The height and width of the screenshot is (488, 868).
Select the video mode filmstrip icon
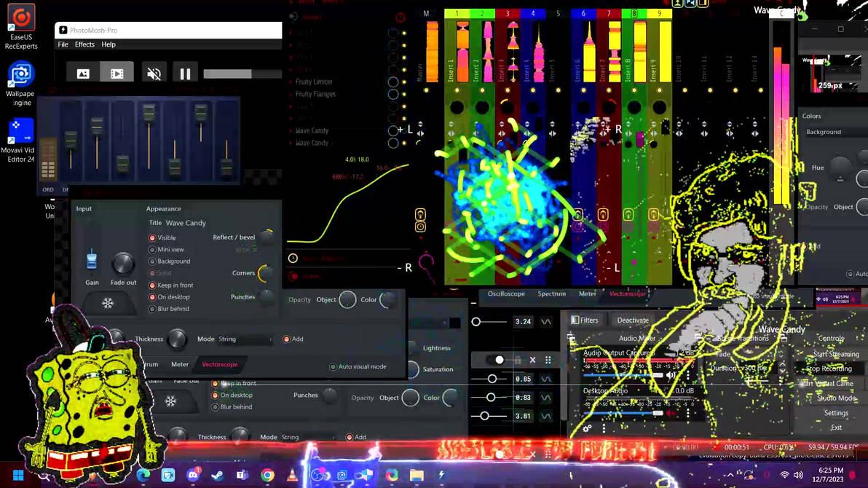[117, 73]
